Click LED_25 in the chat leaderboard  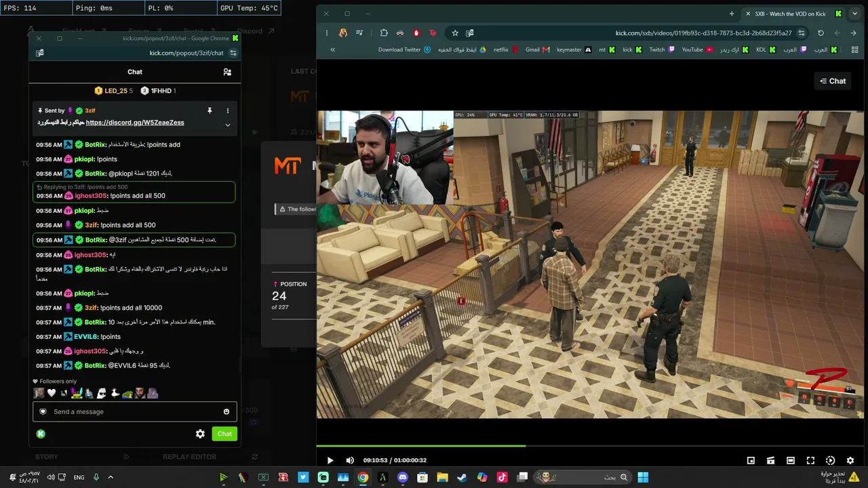pyautogui.click(x=114, y=91)
